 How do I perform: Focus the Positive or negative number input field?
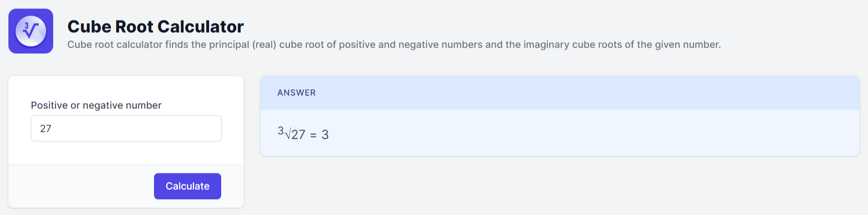click(x=126, y=128)
